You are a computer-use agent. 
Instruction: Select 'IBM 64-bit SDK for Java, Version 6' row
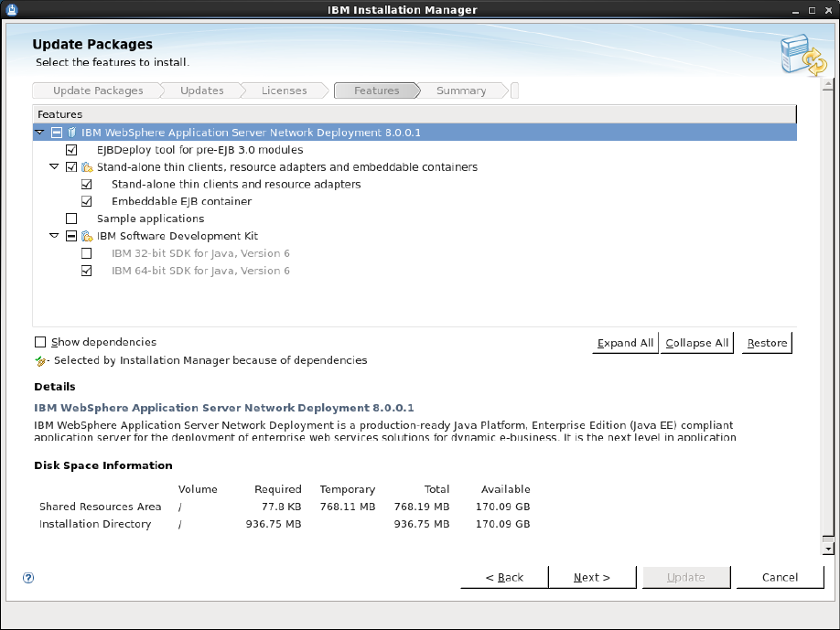[x=200, y=271]
